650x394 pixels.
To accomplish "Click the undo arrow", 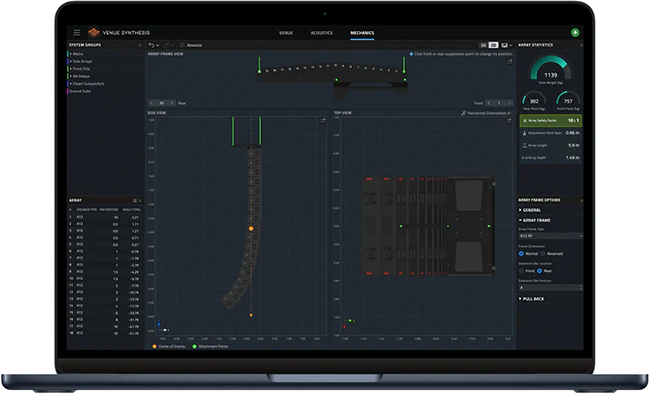I will click(151, 45).
